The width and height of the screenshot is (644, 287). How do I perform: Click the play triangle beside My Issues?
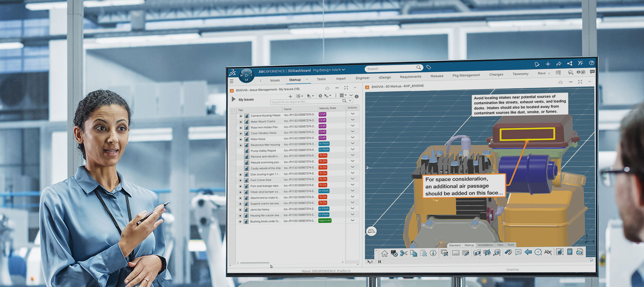pos(233,99)
